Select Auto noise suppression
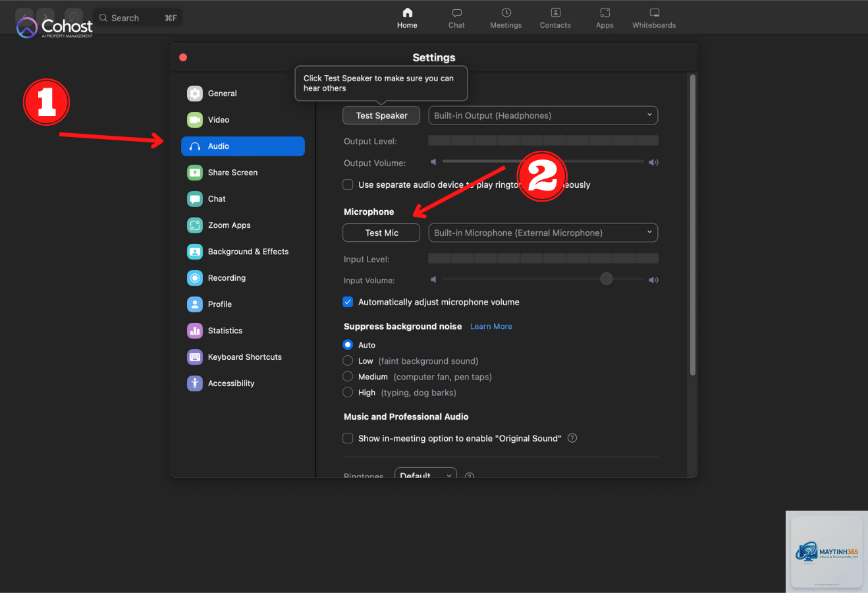The height and width of the screenshot is (593, 868). [x=348, y=345]
